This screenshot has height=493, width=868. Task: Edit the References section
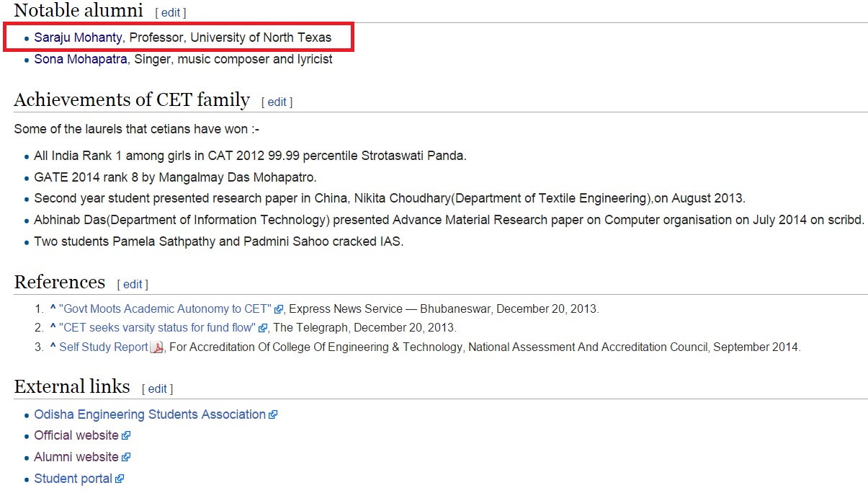point(133,284)
